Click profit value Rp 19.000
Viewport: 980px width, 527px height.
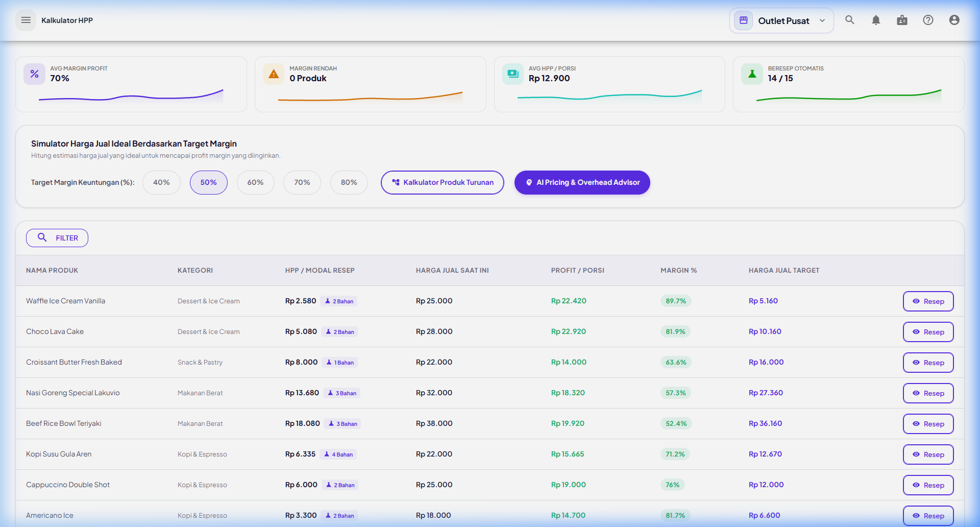[568, 485]
